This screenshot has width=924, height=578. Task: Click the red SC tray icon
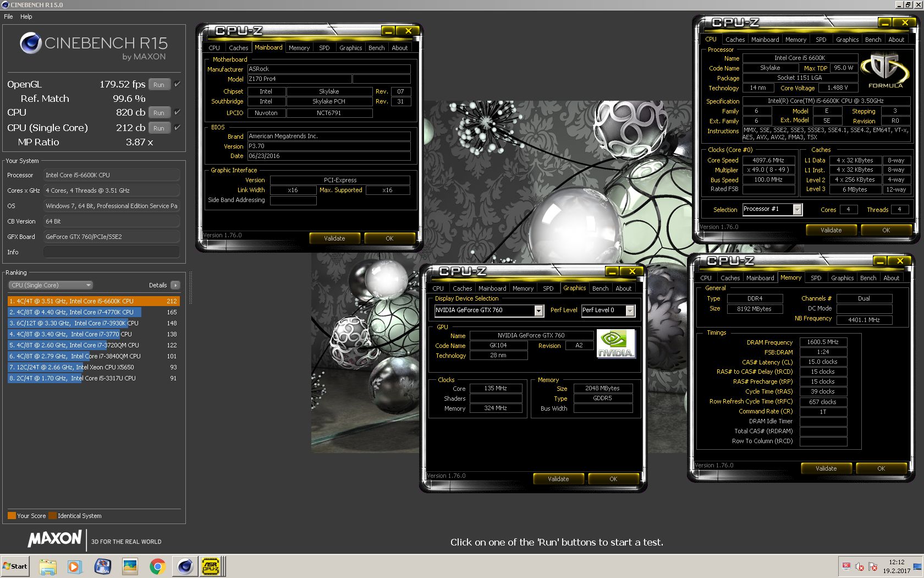(846, 566)
